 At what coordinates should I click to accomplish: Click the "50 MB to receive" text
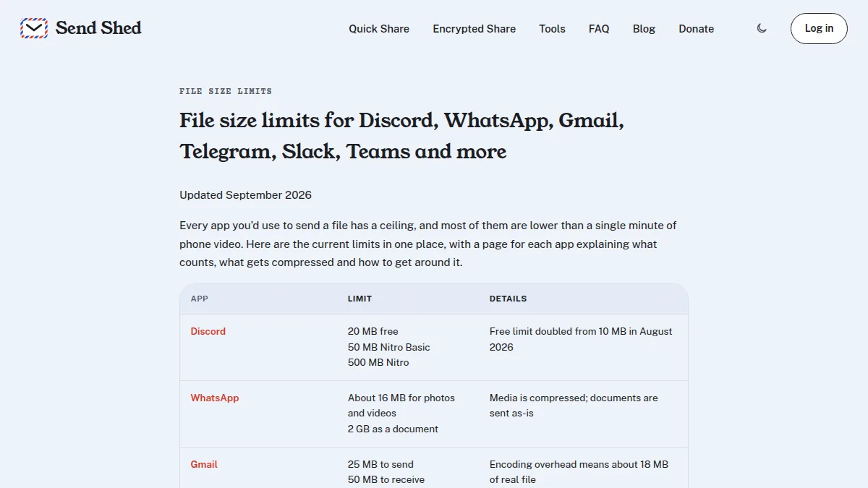[x=386, y=479]
